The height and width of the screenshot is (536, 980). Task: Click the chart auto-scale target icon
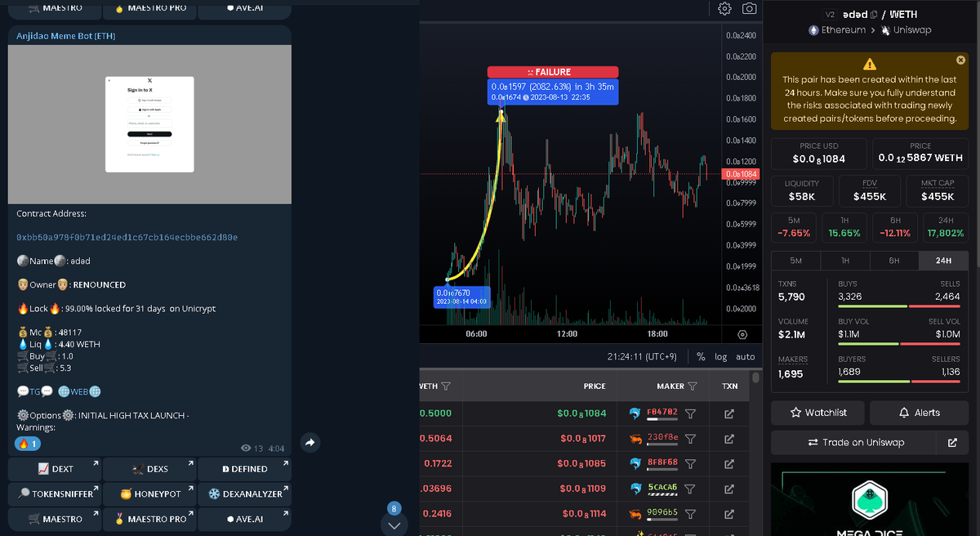pyautogui.click(x=742, y=334)
